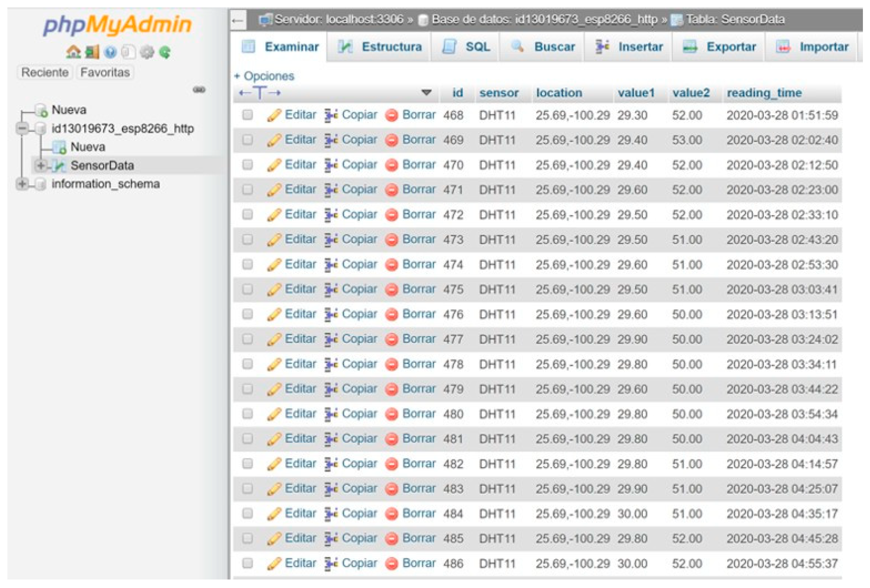The height and width of the screenshot is (588, 870).
Task: Open the documentation help icon
Action: (x=110, y=52)
